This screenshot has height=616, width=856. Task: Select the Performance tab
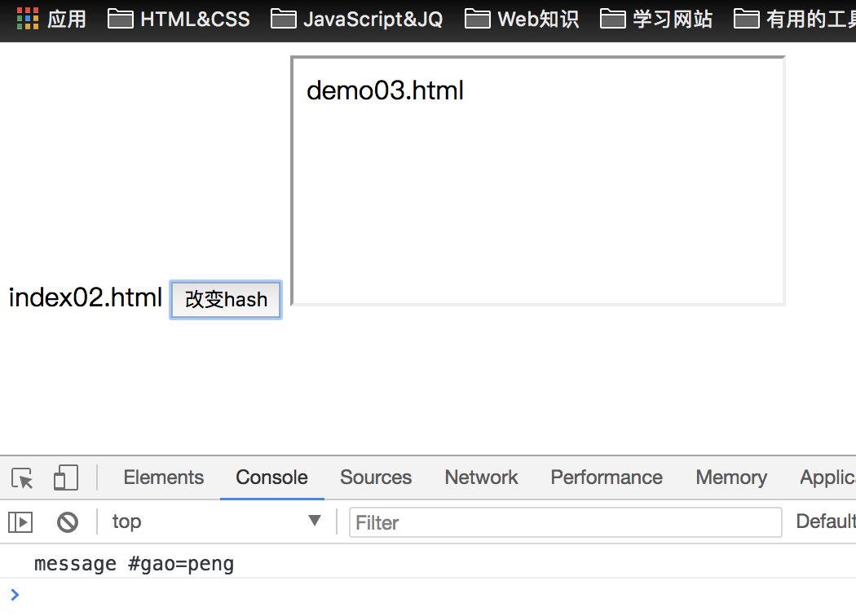pos(607,477)
